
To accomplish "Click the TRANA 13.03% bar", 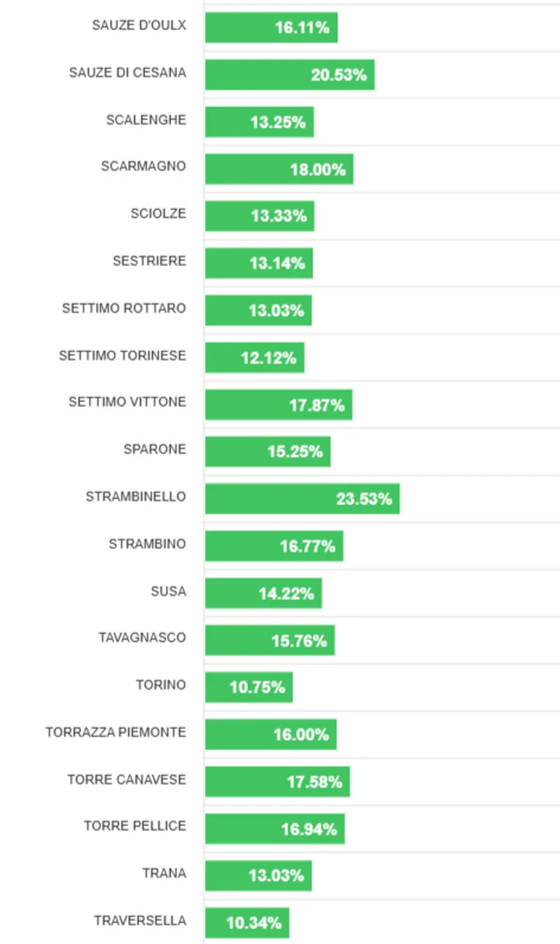I will coord(258,876).
